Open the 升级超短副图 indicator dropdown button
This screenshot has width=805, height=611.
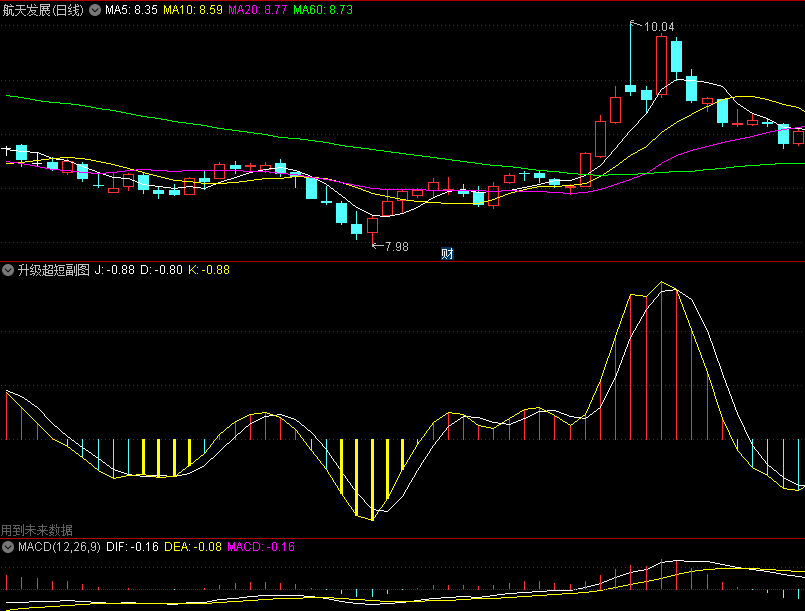click(x=8, y=270)
